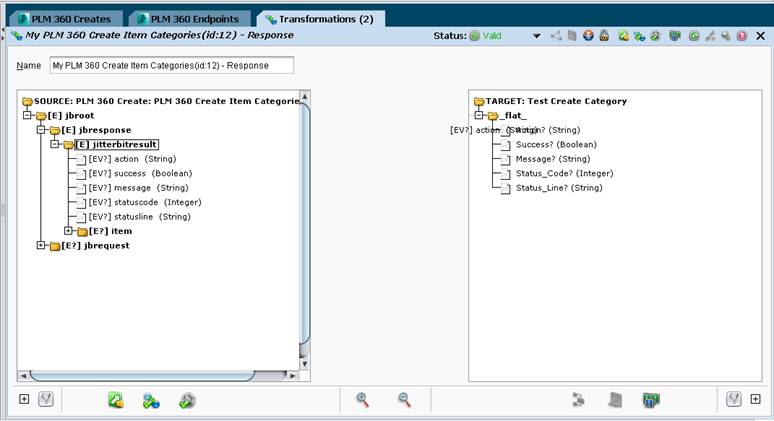Close the transformation with the X button
Viewport: 774px width, 421px height.
point(761,36)
